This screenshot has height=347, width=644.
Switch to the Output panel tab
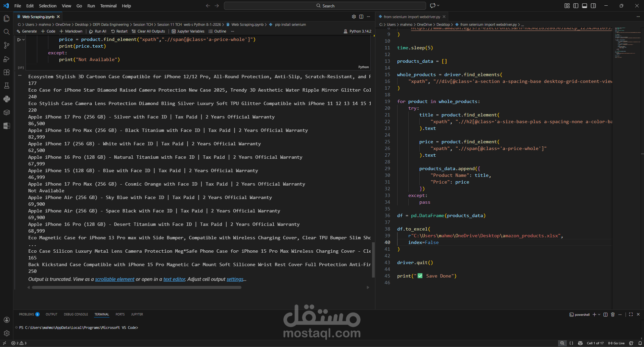(51, 314)
